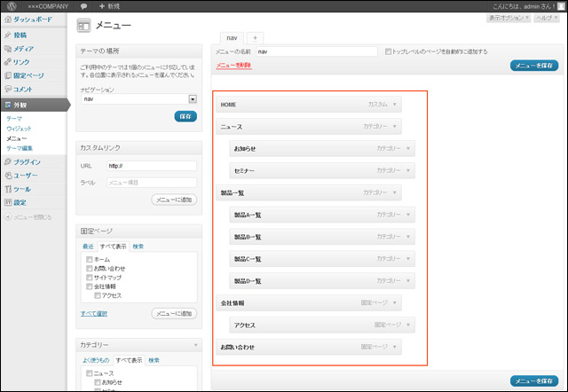568x392 pixels.
Task: Open the 表示オプション screen options
Action: pos(509,18)
